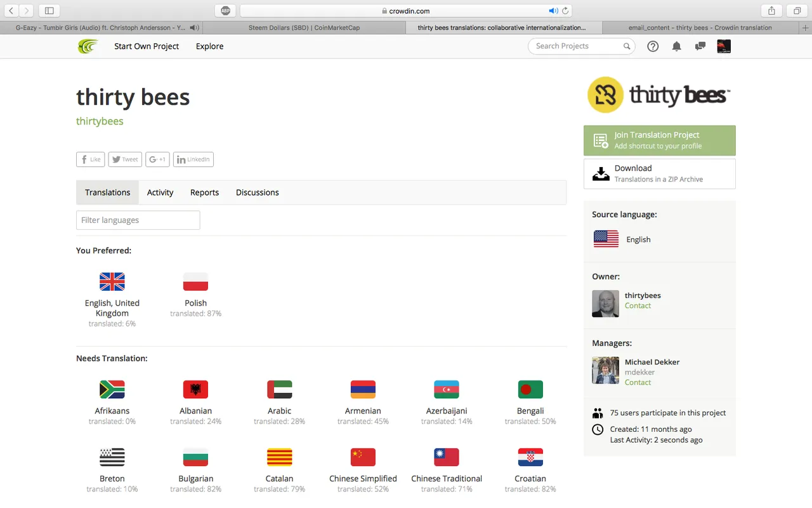Click Safari forward arrow button
812x508 pixels.
pos(27,11)
